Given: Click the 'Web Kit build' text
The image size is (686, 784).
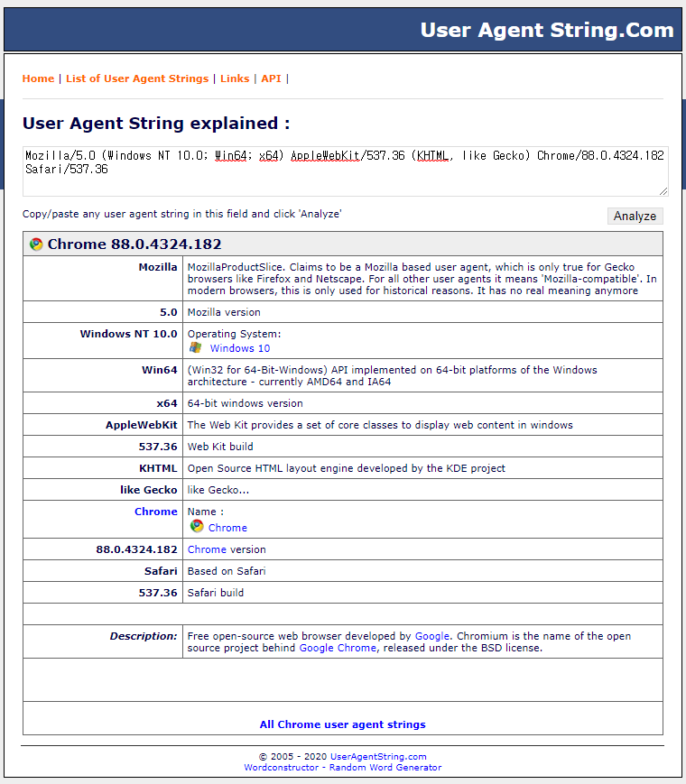Looking at the screenshot, I should click(x=220, y=447).
